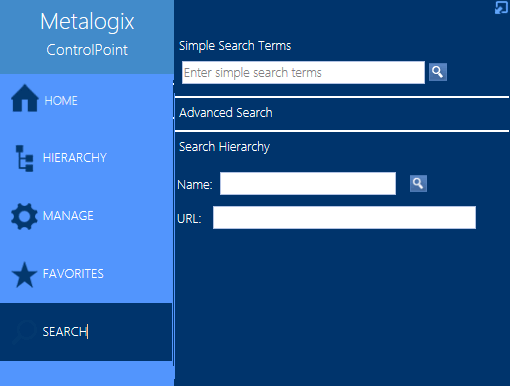
Task: Focus the URL input field
Action: (344, 217)
